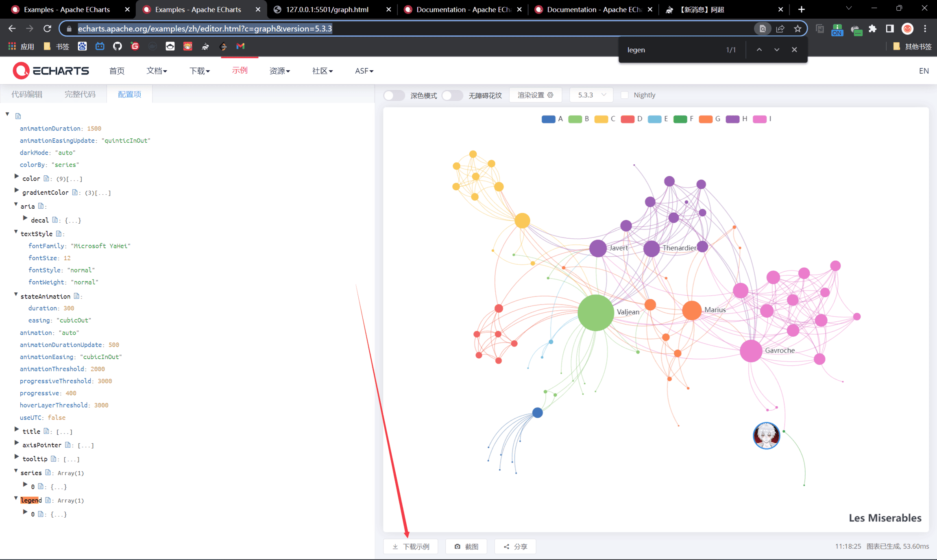This screenshot has width=937, height=560.
Task: Open the 文档 navigation menu
Action: 157,71
